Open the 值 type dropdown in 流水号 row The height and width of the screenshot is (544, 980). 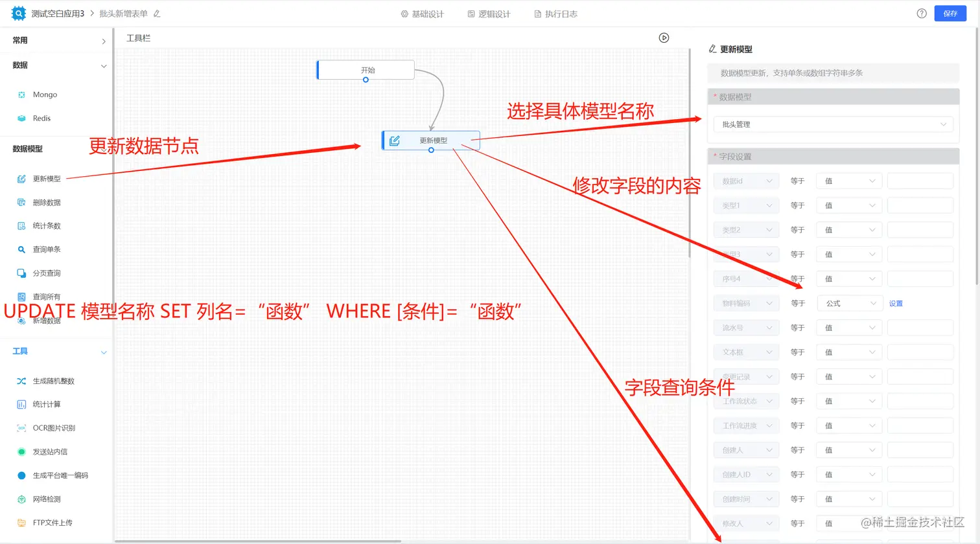[849, 328]
